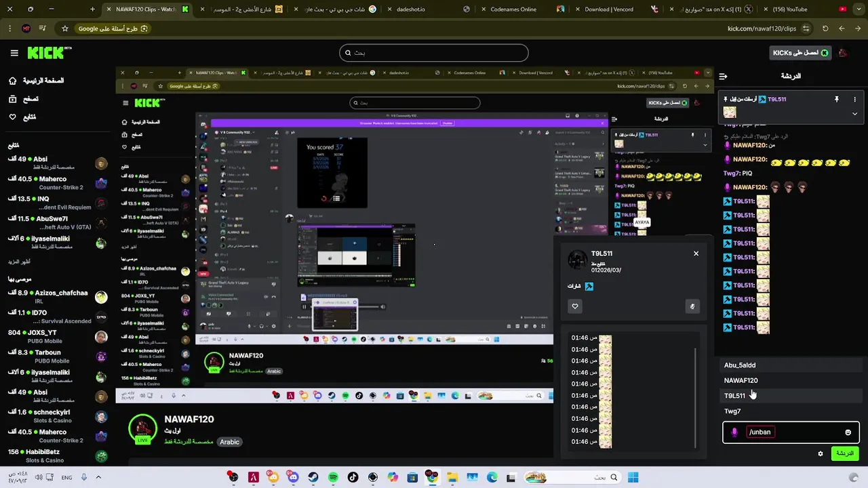Focus the KICK search box

433,53
